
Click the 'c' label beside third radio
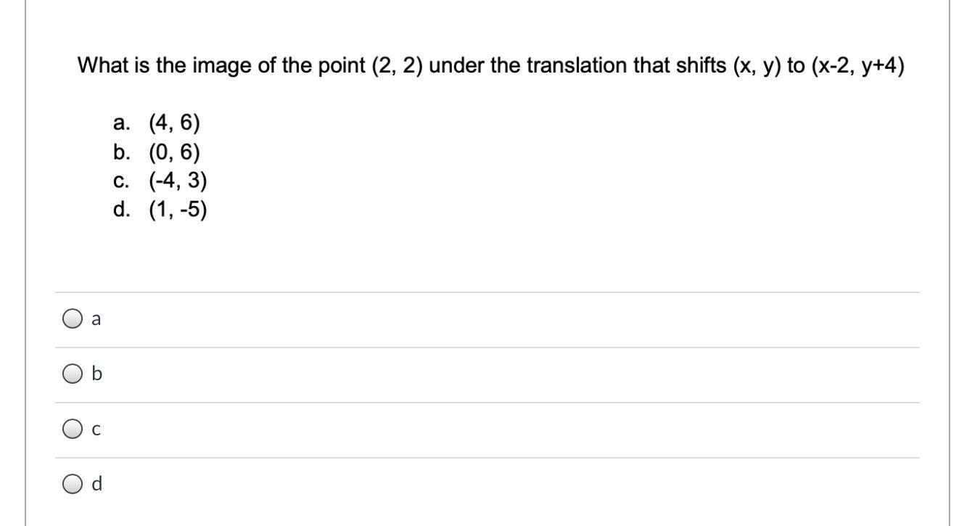pyautogui.click(x=96, y=430)
